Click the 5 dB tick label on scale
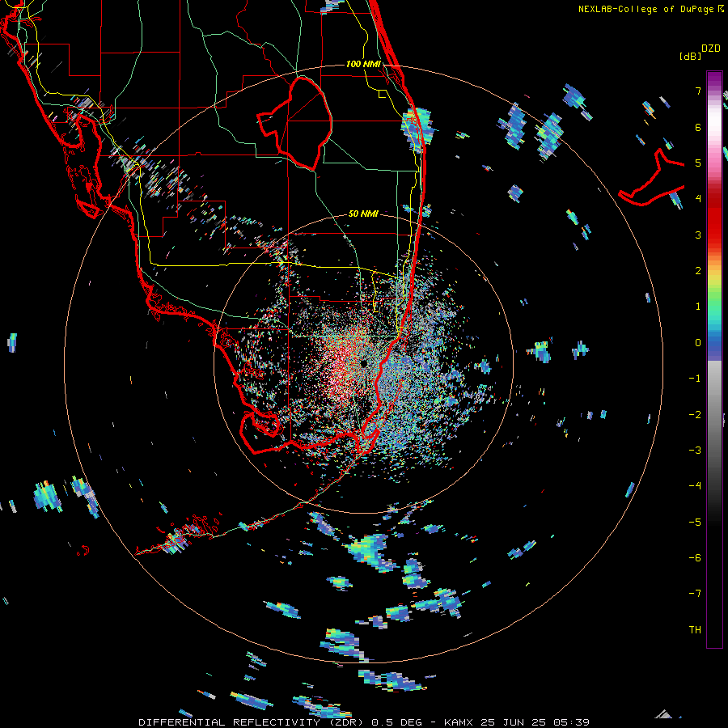The image size is (728, 728). [x=698, y=163]
